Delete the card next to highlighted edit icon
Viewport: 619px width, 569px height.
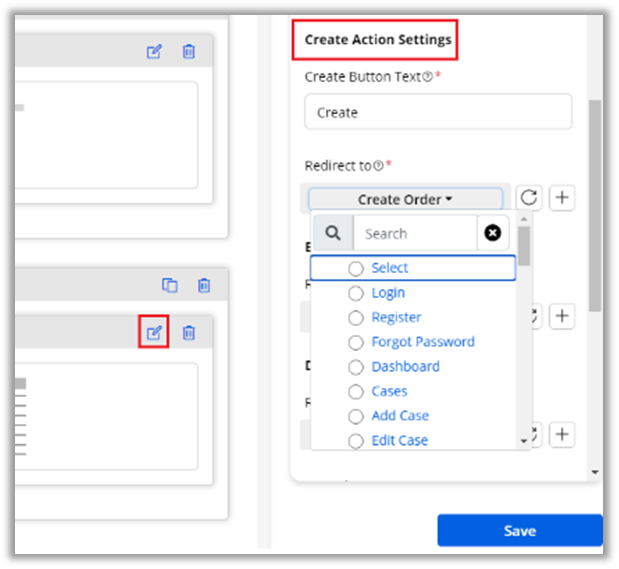click(x=189, y=333)
